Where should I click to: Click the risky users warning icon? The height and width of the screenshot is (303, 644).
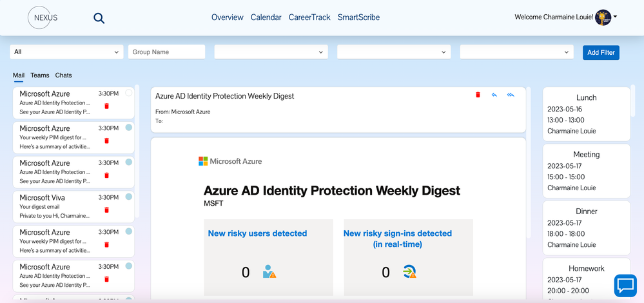pos(269,272)
